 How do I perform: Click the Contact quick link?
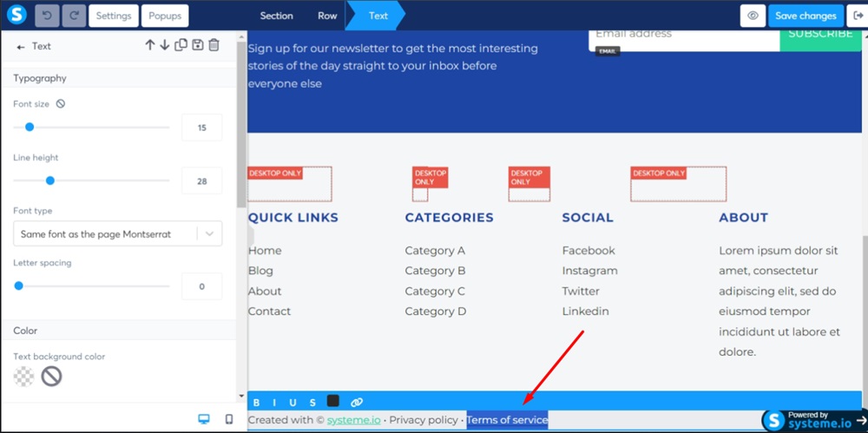point(269,312)
